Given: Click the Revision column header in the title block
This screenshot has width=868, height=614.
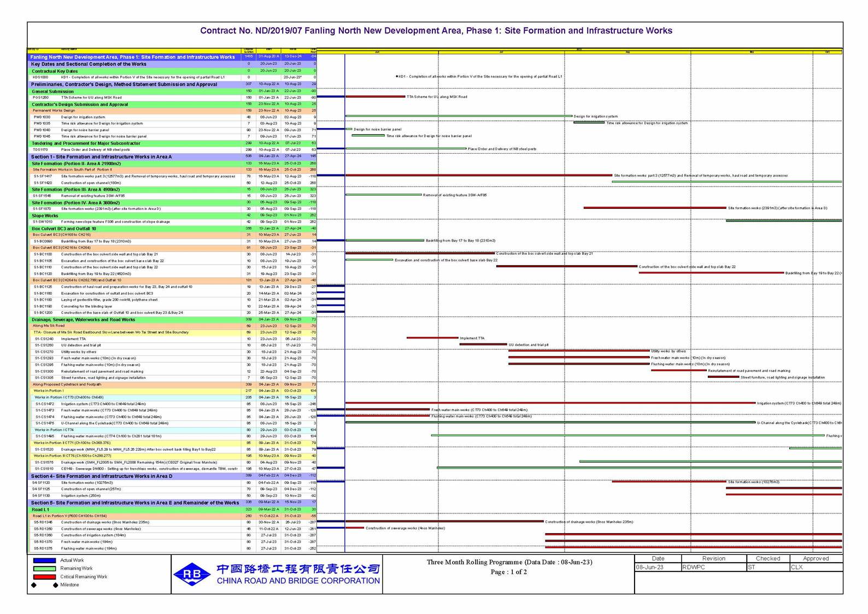Looking at the screenshot, I should (713, 558).
